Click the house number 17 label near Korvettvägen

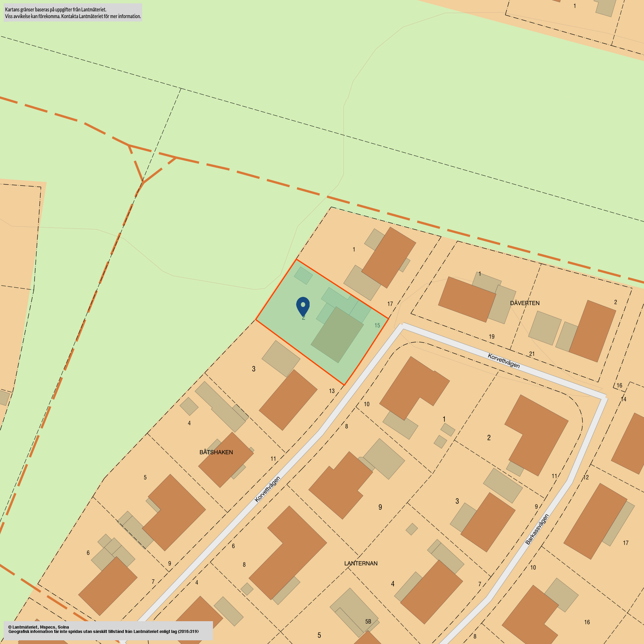[390, 304]
